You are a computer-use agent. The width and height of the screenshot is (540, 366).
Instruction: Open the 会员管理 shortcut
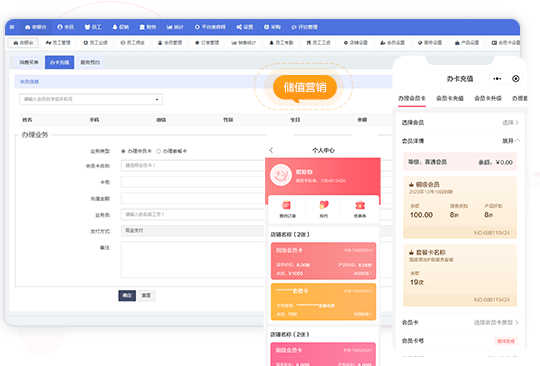[170, 43]
